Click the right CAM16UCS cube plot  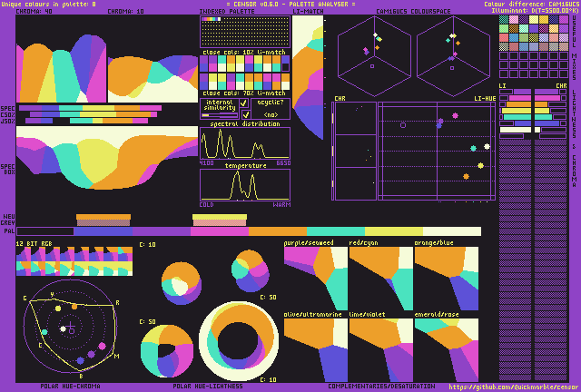pyautogui.click(x=454, y=56)
